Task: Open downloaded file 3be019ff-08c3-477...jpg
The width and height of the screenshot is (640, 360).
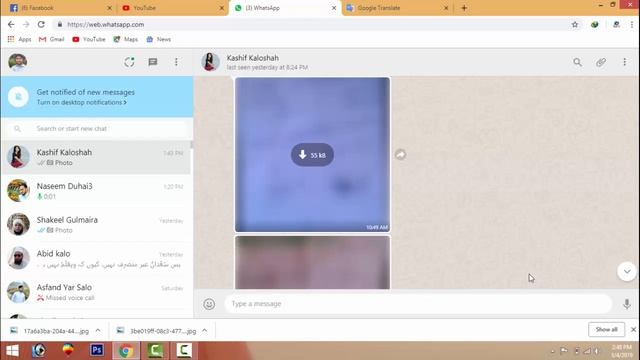Action: point(157,331)
